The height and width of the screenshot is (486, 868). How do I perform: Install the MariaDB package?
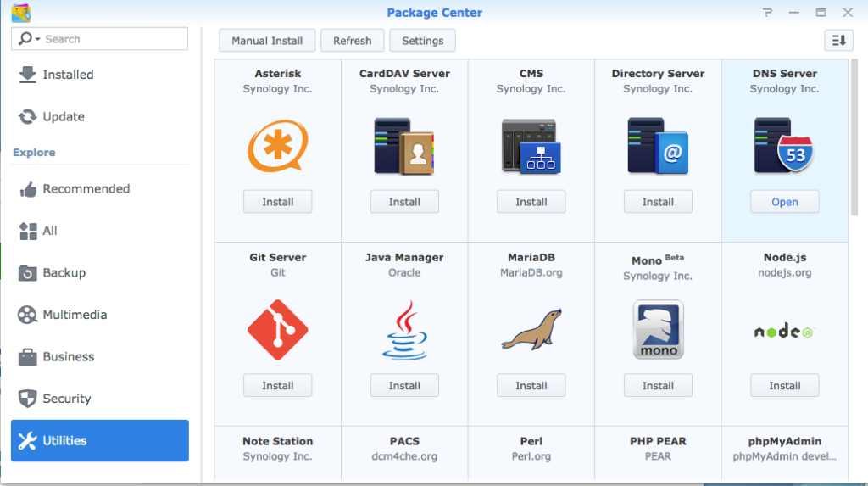pos(531,386)
